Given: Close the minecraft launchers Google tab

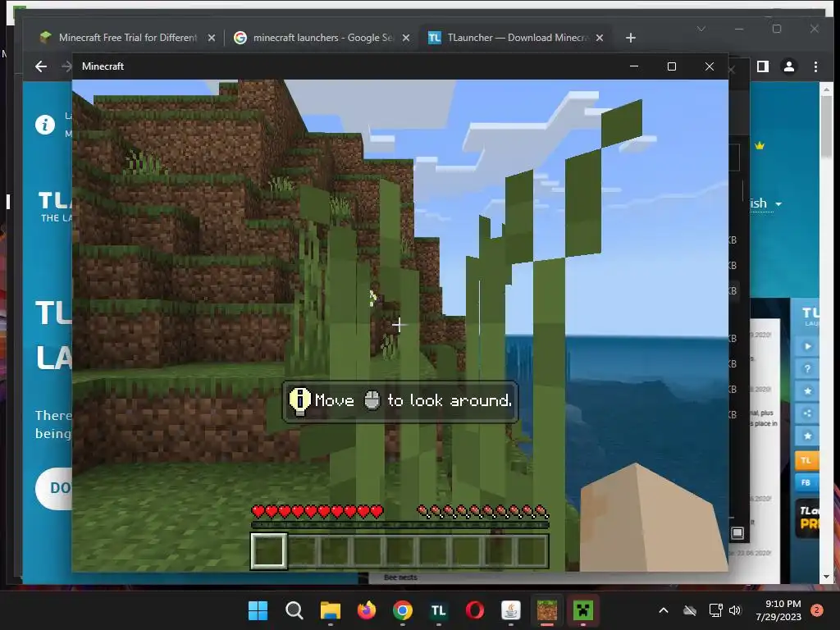Looking at the screenshot, I should coord(406,38).
